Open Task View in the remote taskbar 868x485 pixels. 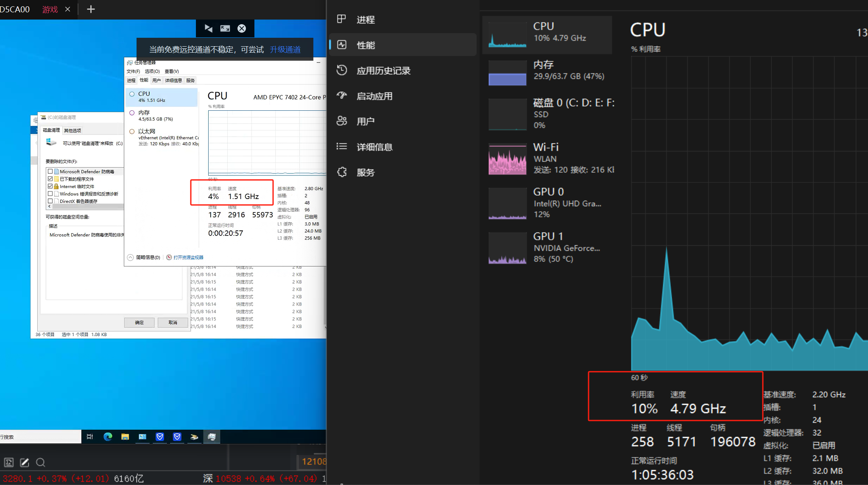tap(90, 437)
